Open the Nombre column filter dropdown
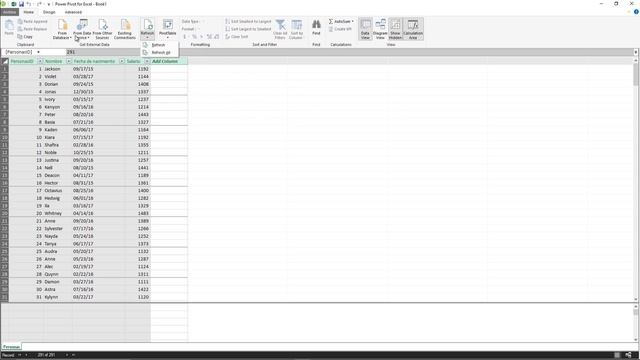This screenshot has height=360, width=640. [68, 61]
